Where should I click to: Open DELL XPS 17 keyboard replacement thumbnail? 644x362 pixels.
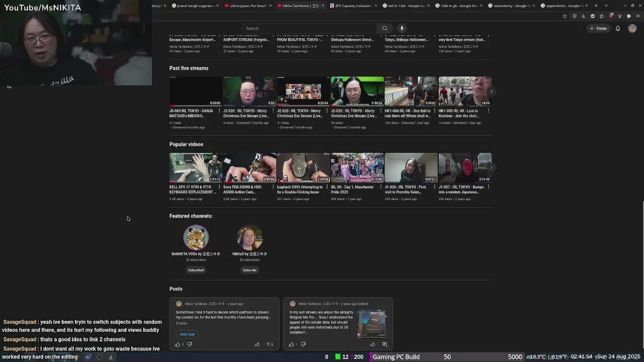tap(196, 167)
